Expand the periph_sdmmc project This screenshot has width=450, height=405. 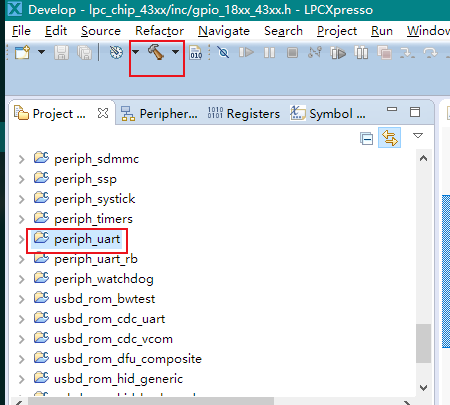coord(22,159)
